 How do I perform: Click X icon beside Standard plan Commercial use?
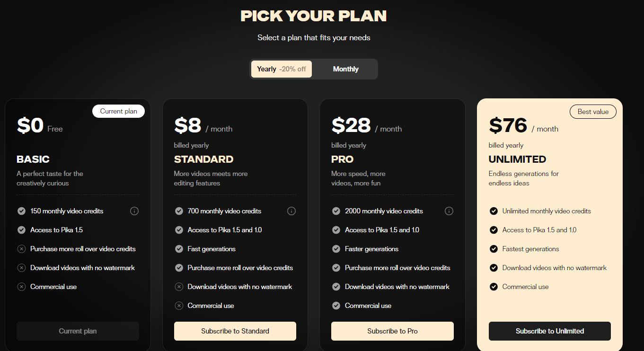pyautogui.click(x=179, y=306)
